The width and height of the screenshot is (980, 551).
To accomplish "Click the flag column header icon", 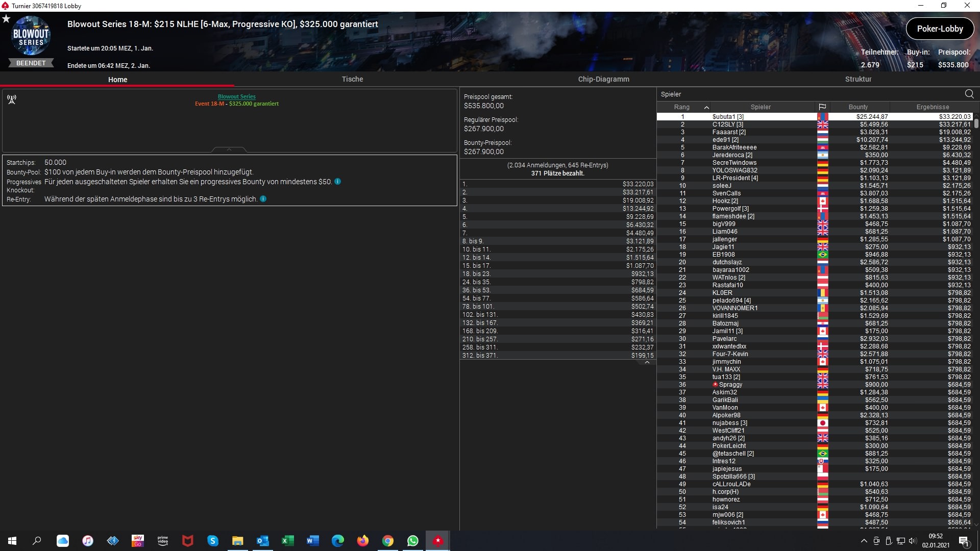I will 822,107.
